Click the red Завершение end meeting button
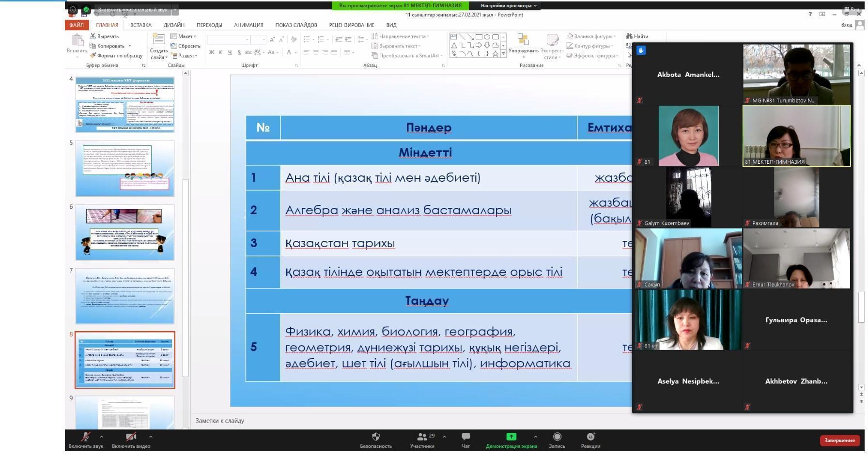Viewport: 868px width, 458px height. 839,440
